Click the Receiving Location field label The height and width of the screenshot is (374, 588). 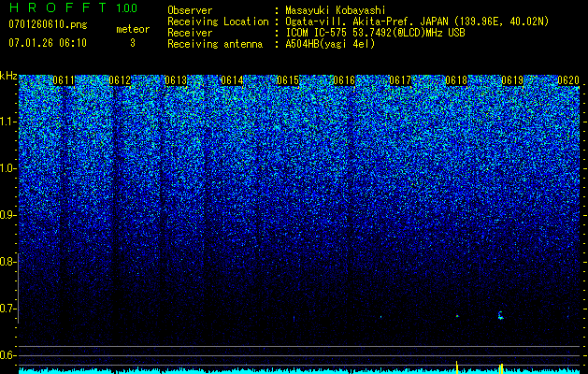coord(218,22)
